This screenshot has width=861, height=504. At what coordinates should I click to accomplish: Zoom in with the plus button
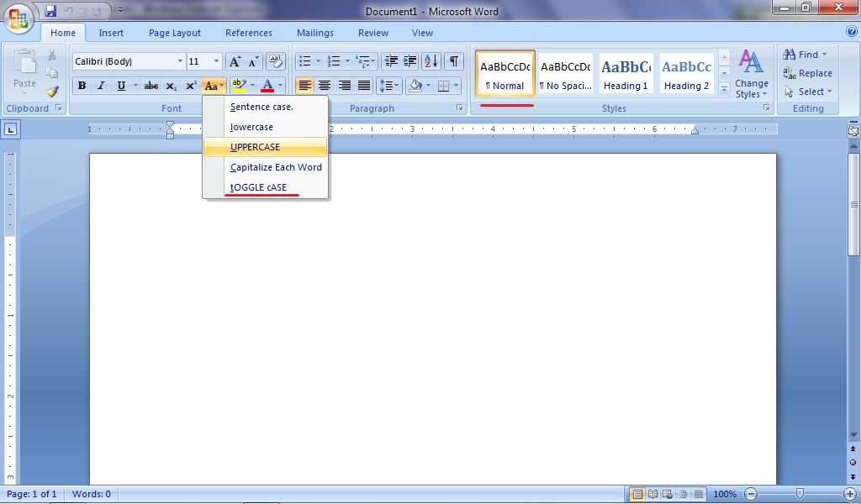click(849, 494)
